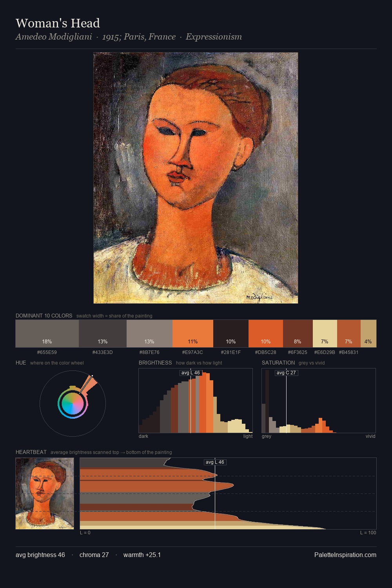Click the "#655E59" hex code label
This screenshot has height=588, width=392.
point(47,352)
